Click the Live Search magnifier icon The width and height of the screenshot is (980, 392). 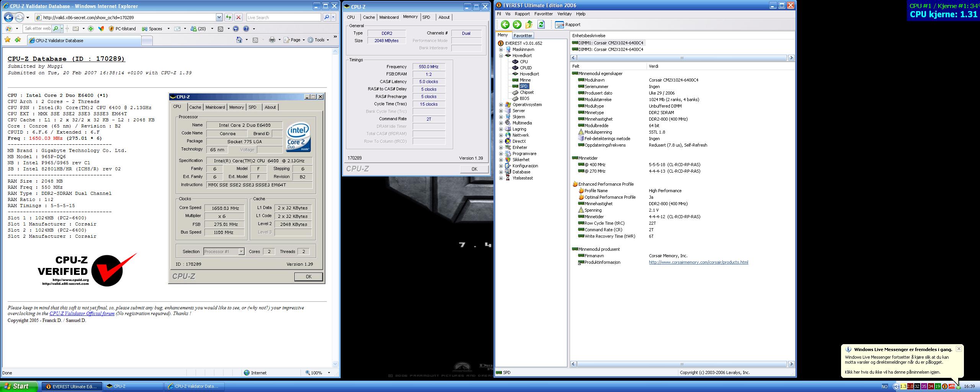coord(326,17)
